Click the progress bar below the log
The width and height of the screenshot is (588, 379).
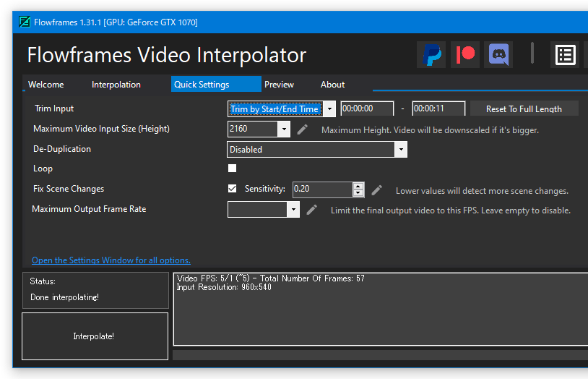[x=380, y=355]
